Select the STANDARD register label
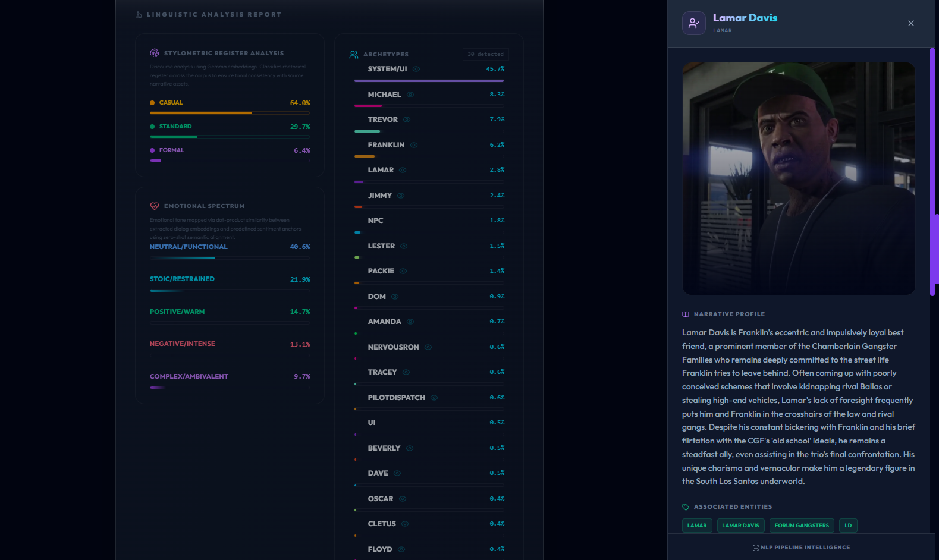939x560 pixels. coord(175,127)
